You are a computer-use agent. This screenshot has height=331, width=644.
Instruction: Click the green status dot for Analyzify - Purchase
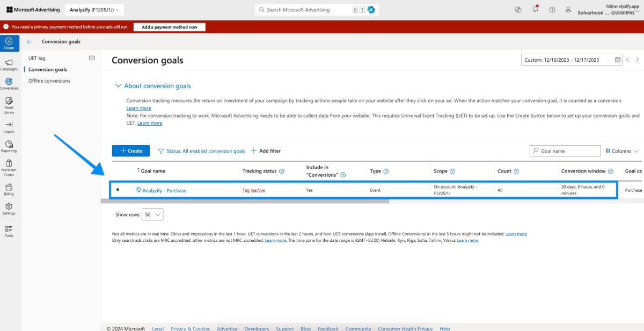118,190
